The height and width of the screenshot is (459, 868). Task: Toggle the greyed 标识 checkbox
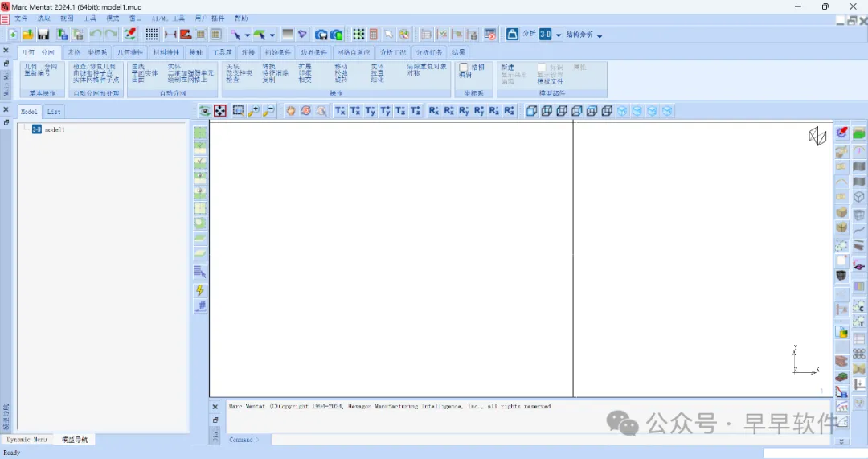tap(542, 67)
